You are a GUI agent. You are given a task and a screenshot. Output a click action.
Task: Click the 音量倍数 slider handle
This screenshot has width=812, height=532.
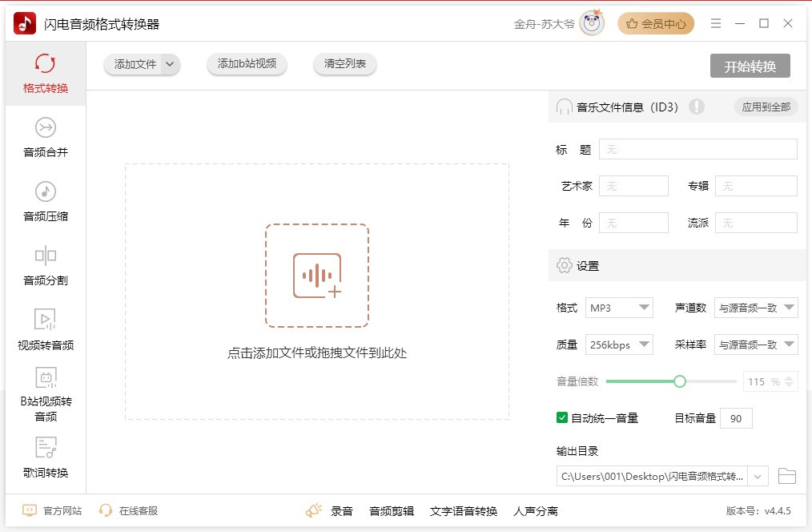[x=680, y=382]
